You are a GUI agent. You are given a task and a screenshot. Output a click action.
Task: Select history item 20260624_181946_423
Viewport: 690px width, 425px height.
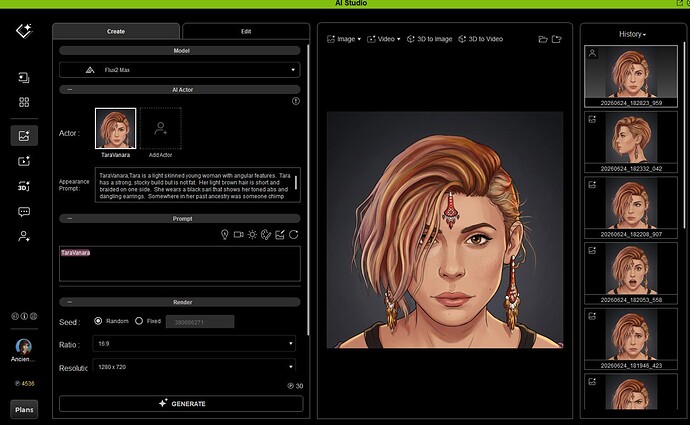[631, 339]
